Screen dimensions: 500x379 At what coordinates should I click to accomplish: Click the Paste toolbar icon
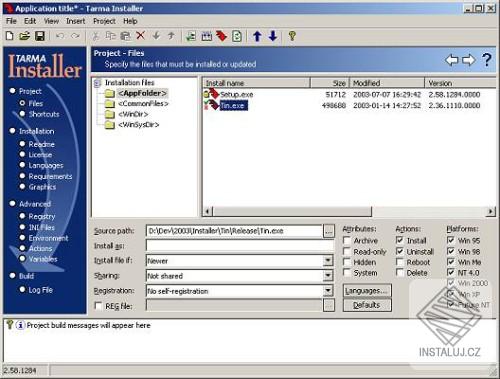(x=125, y=36)
